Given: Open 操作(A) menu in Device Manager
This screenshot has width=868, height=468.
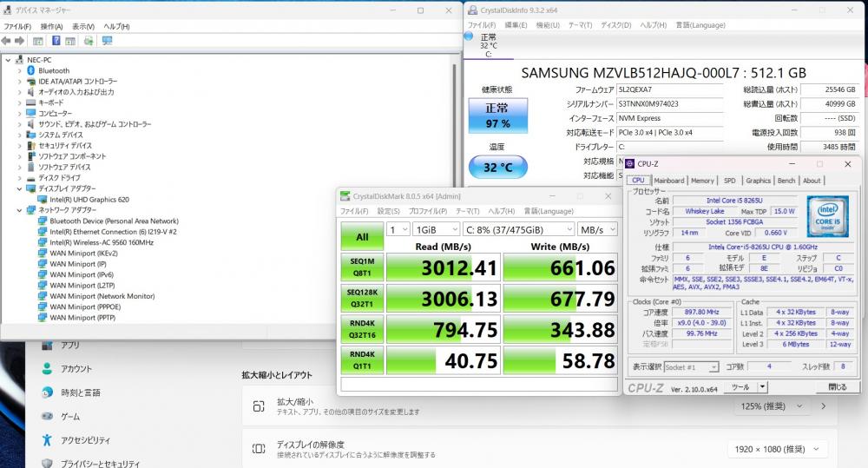Looking at the screenshot, I should (x=51, y=27).
